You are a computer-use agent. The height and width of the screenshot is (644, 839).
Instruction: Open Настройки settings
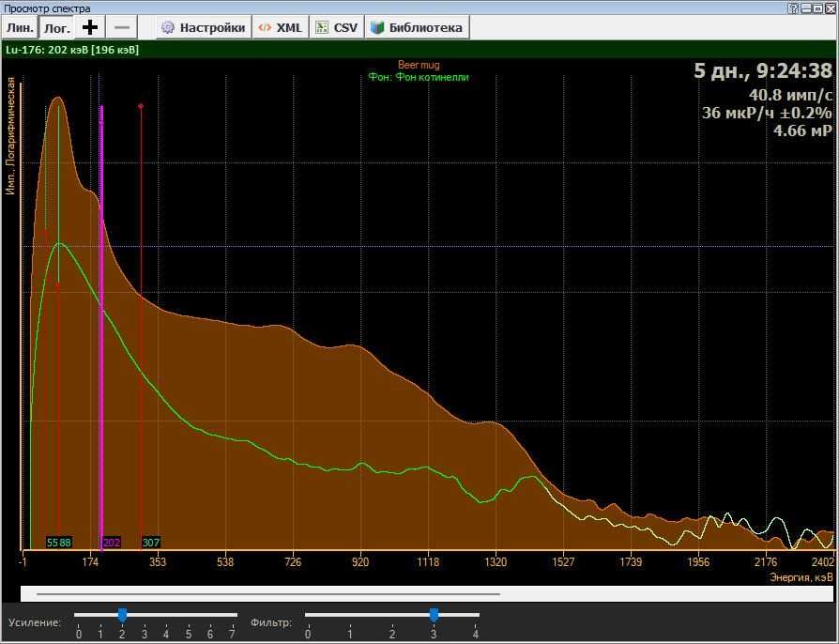coord(204,28)
